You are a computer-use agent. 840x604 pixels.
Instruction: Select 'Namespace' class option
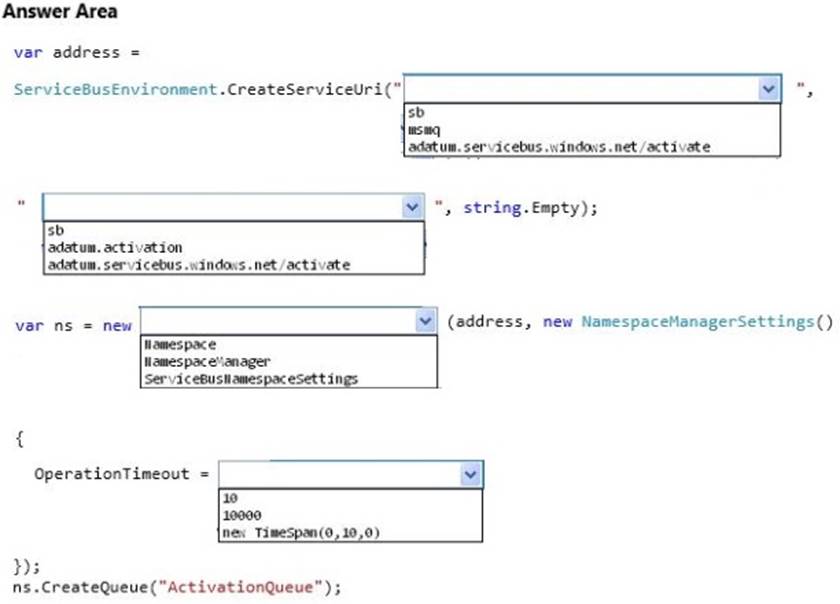180,345
